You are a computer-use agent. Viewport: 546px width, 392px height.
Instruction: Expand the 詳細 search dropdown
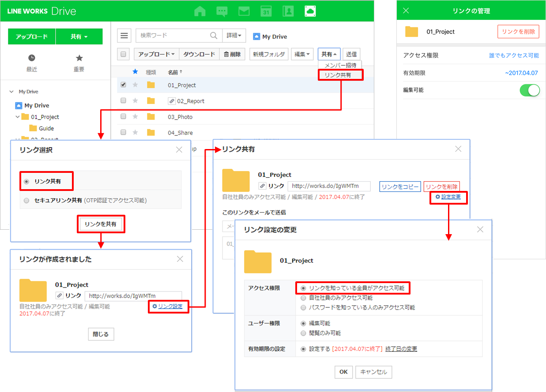click(234, 36)
